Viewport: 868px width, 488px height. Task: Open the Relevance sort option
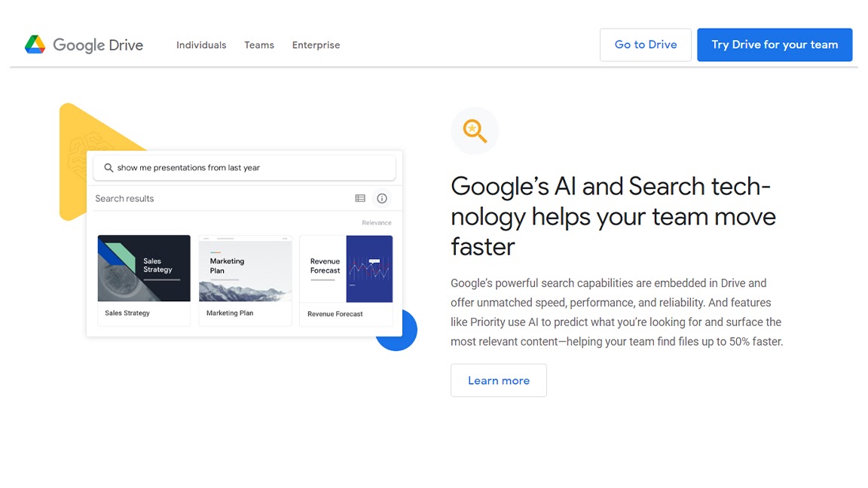point(377,222)
